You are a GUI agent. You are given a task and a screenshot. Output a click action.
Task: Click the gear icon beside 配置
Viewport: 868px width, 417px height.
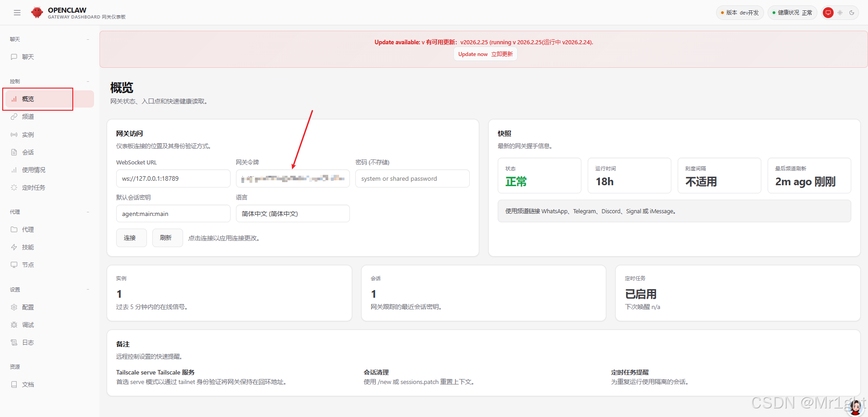(14, 307)
